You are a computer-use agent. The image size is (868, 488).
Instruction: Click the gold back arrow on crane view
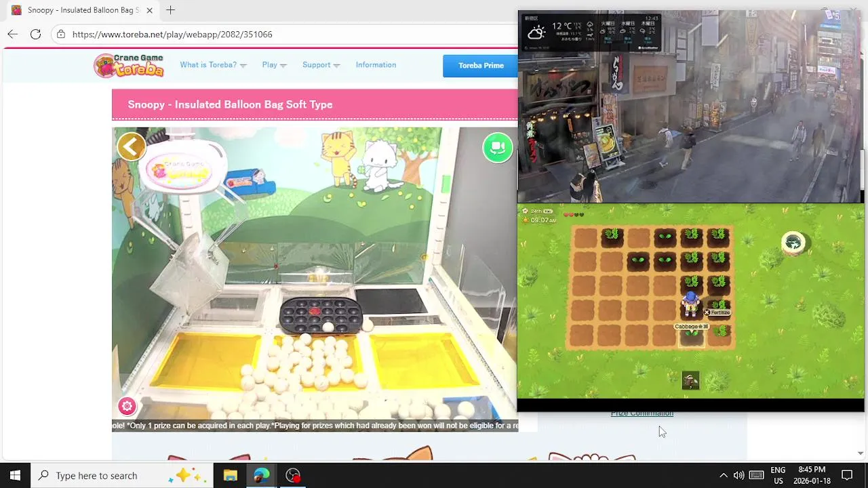click(132, 146)
